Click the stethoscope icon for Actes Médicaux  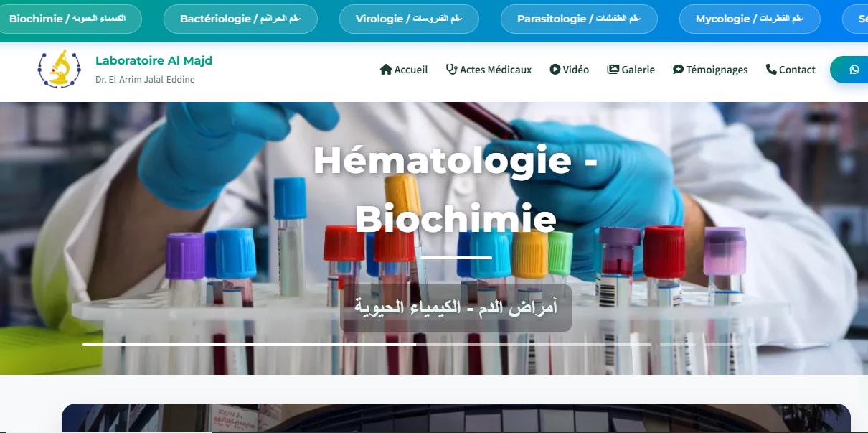pos(451,70)
